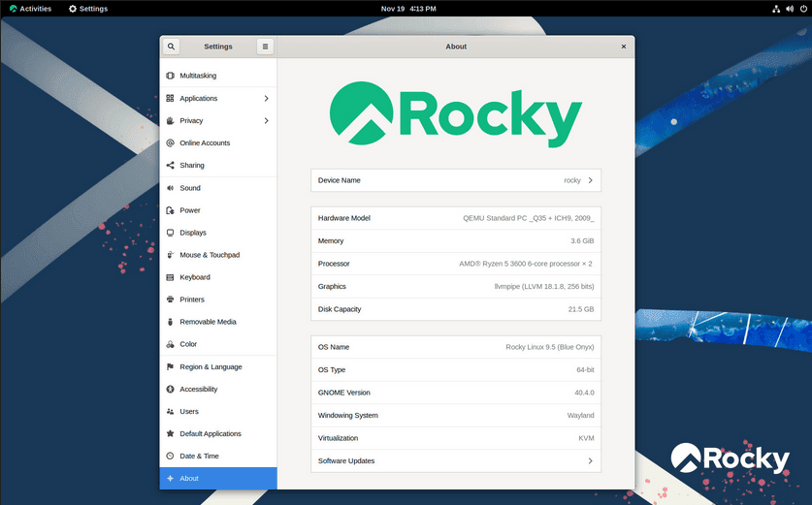The image size is (812, 505).
Task: Open Sharing label in the sidebar
Action: pyautogui.click(x=192, y=165)
